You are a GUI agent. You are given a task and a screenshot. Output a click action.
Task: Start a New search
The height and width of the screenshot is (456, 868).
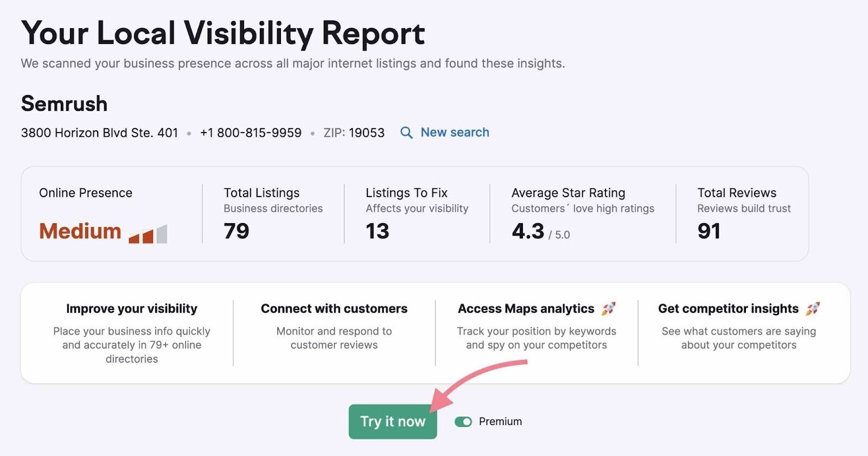[455, 132]
